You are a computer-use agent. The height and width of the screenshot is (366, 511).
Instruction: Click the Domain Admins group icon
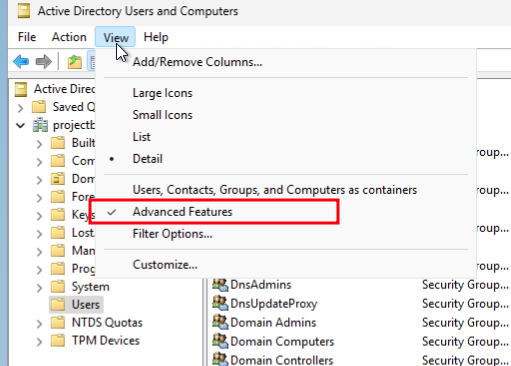point(220,322)
